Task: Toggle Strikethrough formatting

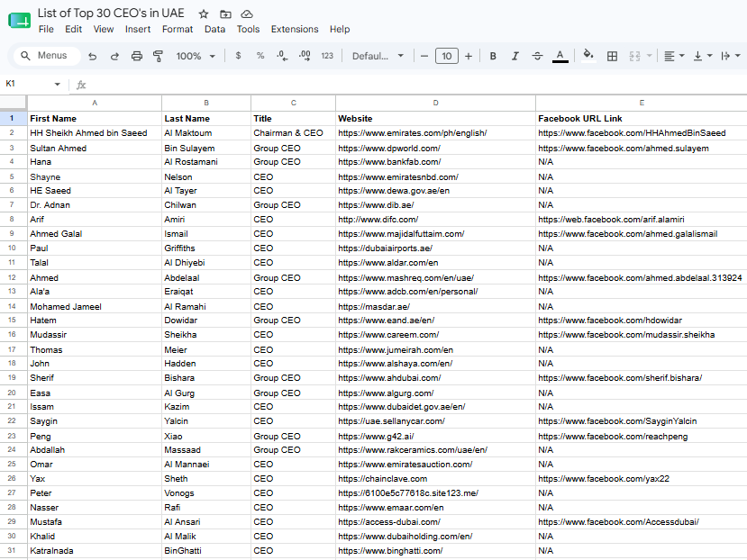Action: (537, 56)
